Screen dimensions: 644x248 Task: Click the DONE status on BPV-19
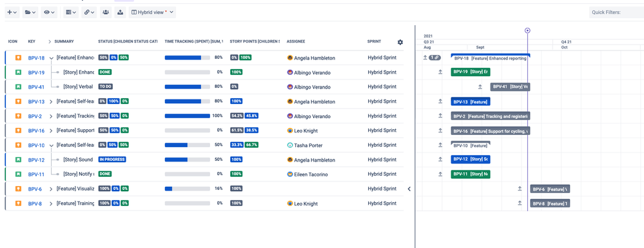(104, 72)
